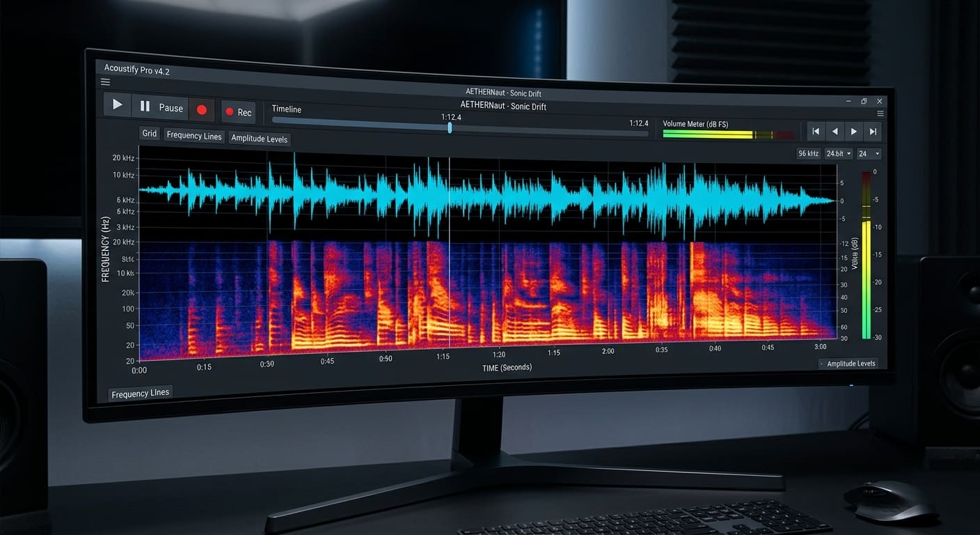
Task: Click the "FREQUENCY (Hz)" axis label
Action: coord(106,249)
